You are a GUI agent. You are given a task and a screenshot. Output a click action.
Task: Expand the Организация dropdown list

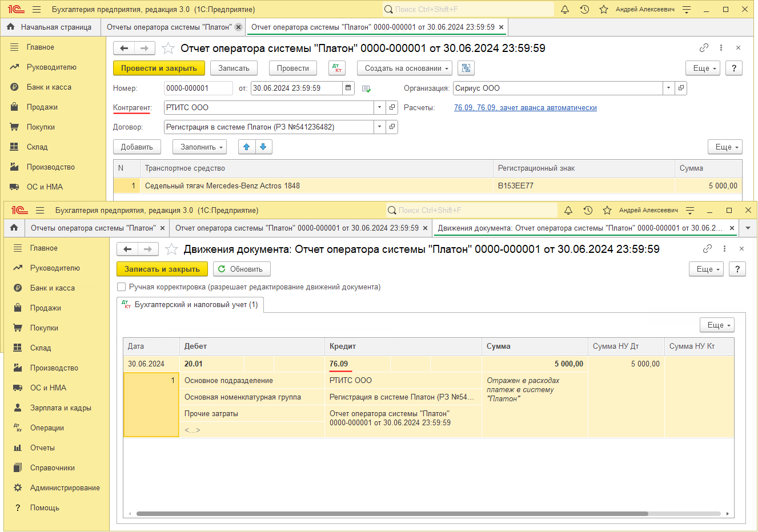(668, 88)
